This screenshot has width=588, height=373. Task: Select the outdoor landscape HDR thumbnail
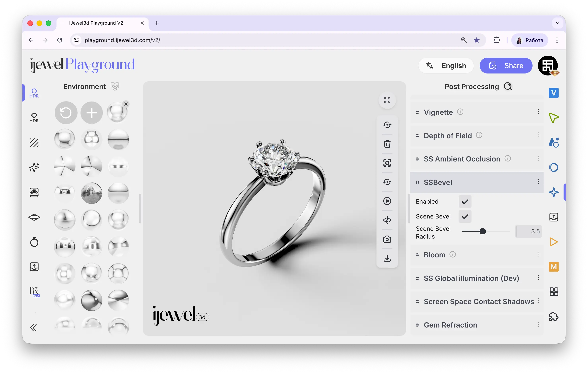92,193
